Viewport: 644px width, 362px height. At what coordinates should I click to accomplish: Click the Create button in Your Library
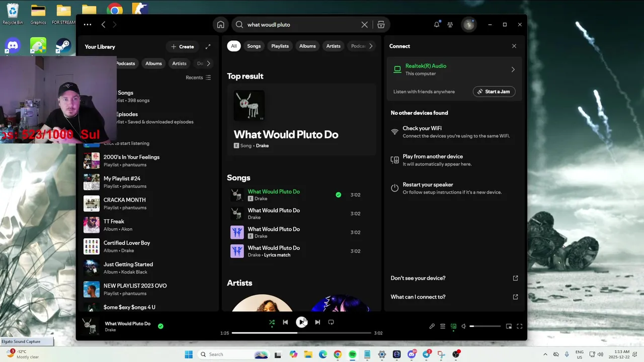point(183,47)
